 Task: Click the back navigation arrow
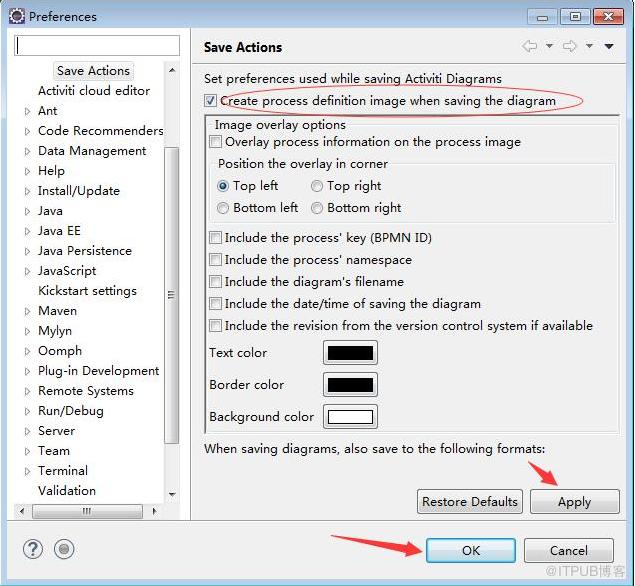coord(530,46)
